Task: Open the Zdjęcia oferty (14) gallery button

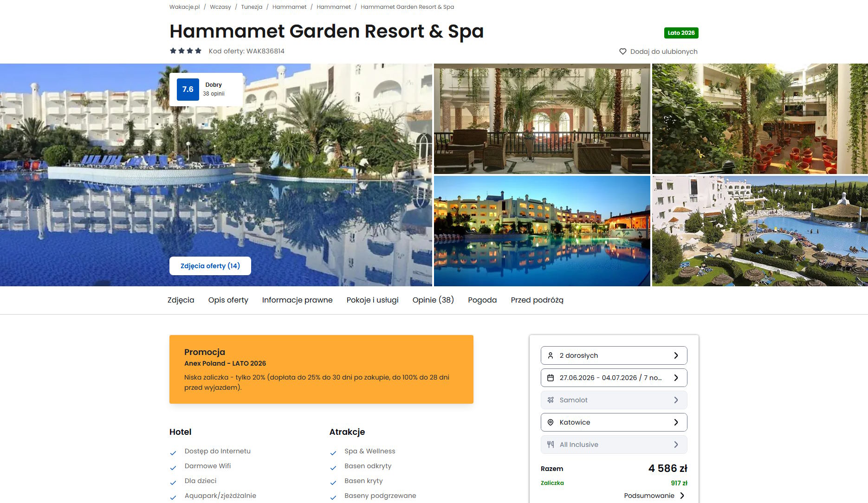Action: [x=210, y=266]
